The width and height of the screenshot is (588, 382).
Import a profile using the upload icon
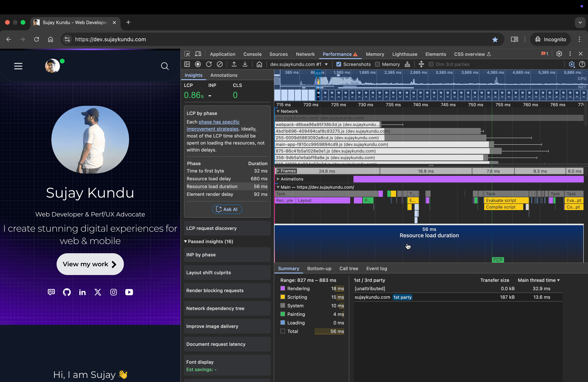[234, 64]
